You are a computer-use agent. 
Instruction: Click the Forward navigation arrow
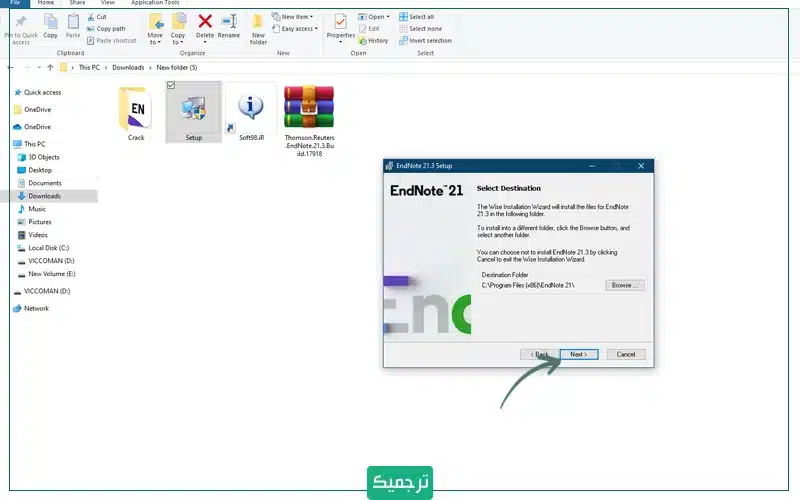coord(27,67)
